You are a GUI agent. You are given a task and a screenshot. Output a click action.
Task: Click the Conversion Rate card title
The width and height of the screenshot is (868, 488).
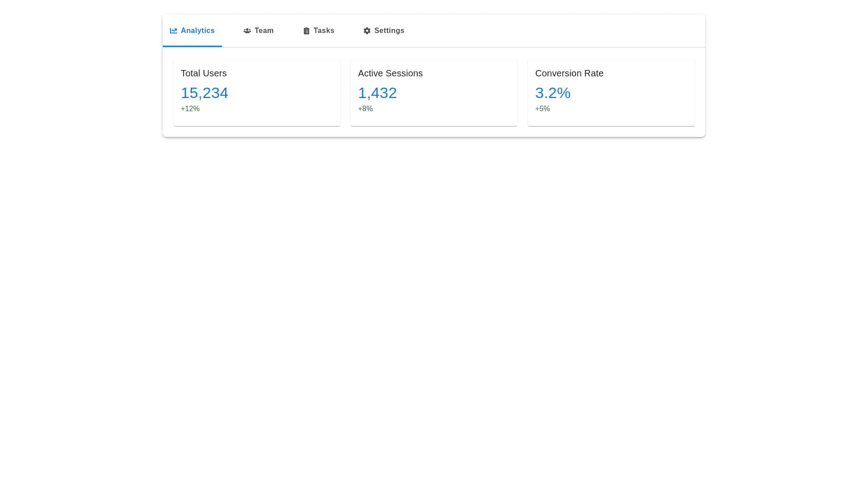pos(569,73)
